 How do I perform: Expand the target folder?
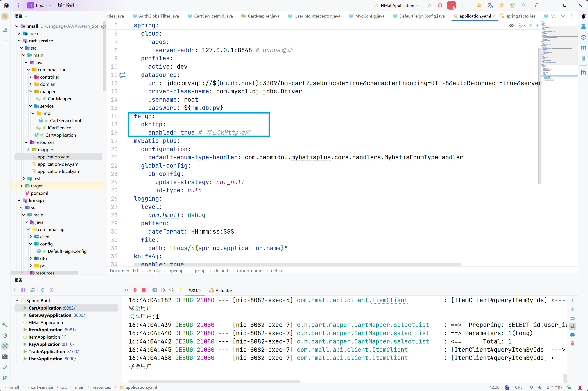pos(21,186)
